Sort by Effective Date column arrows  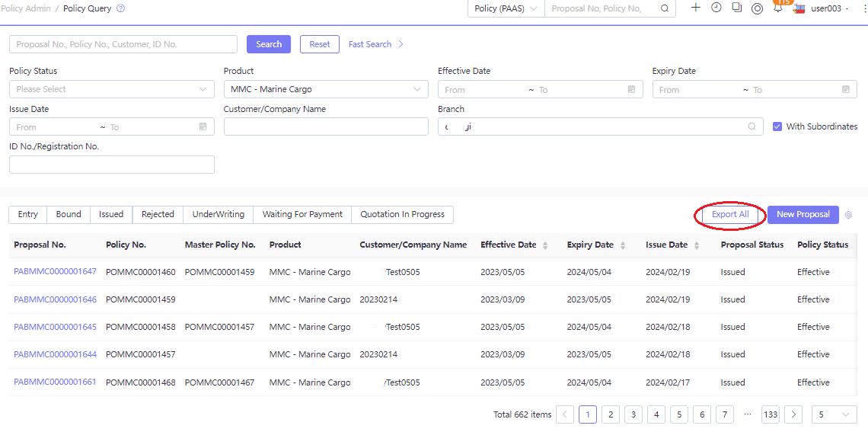click(544, 245)
